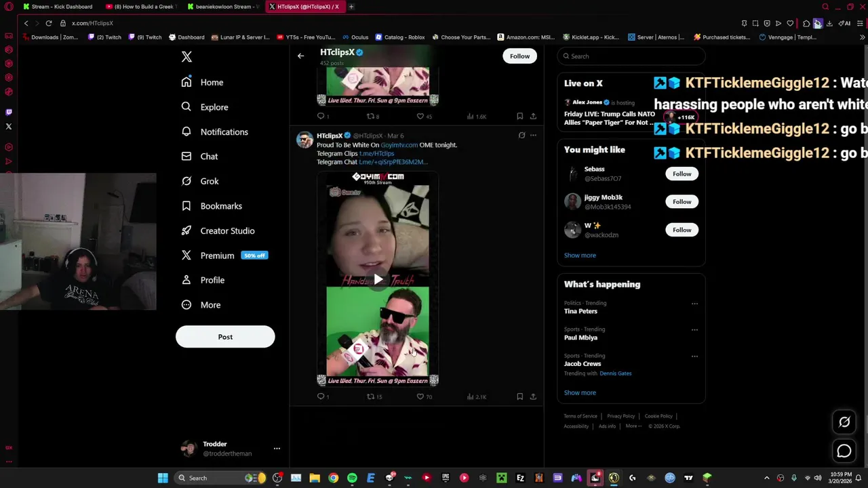Open Windows Start menu
Viewport: 868px width, 488px height.
pyautogui.click(x=163, y=478)
